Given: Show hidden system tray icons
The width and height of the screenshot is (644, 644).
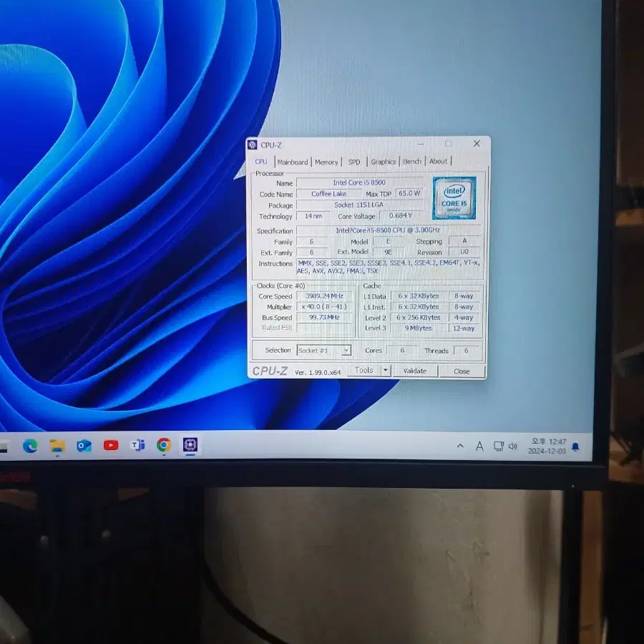Looking at the screenshot, I should [460, 446].
